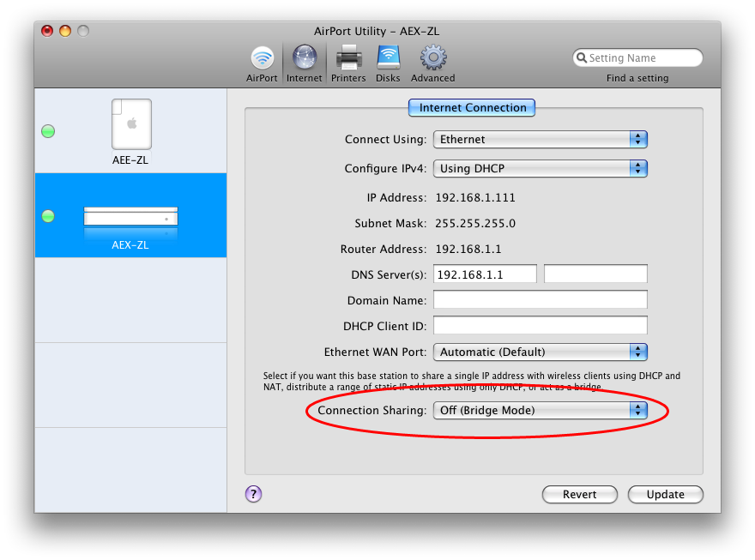Screen dimensions: 755x560
Task: Open the Connection Sharing dropdown
Action: coord(541,411)
